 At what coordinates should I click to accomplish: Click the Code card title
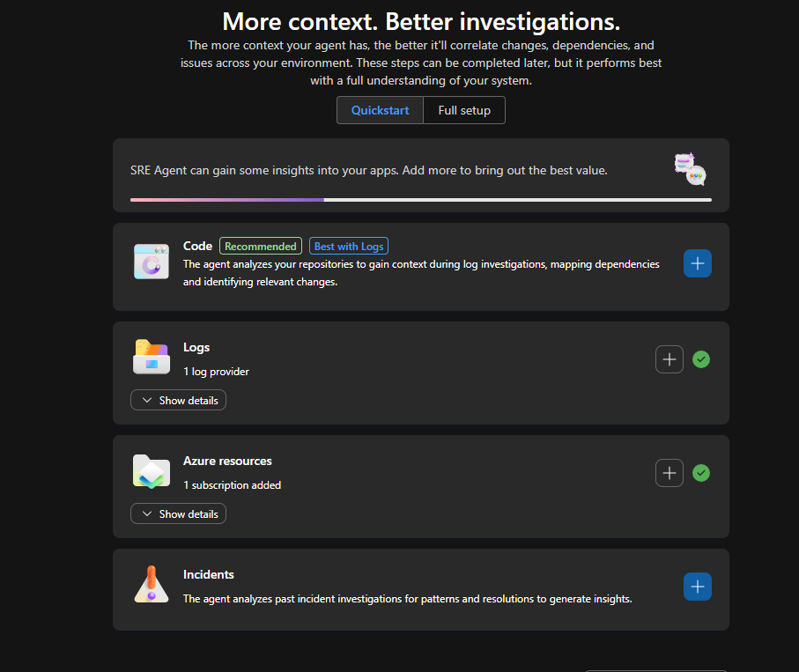click(x=197, y=246)
